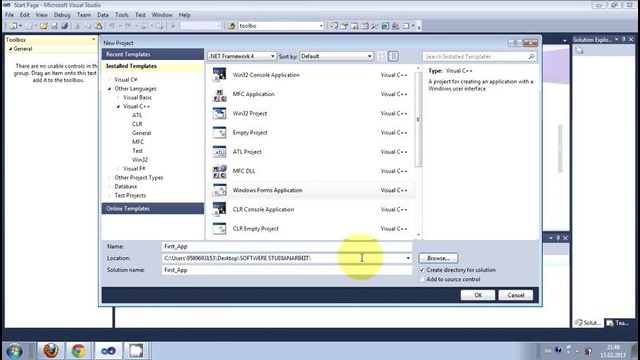Select Empty Project template icon
Screen dimensions: 640x360
(x=219, y=133)
